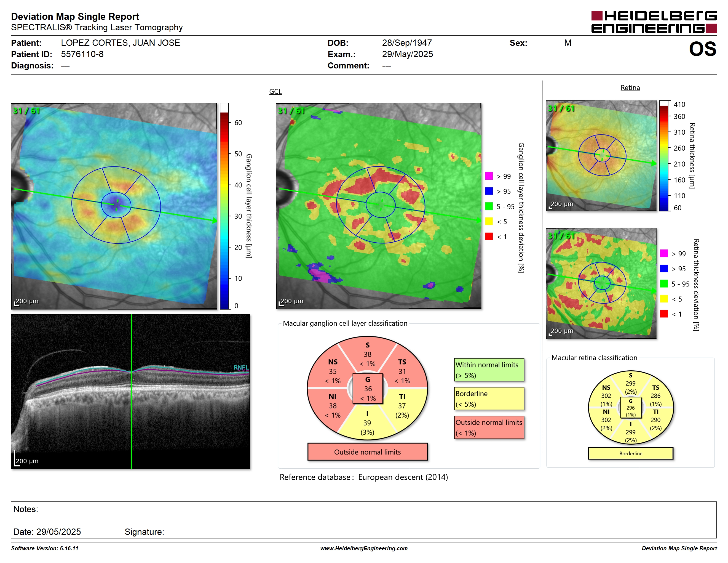Click the GCL heading link
This screenshot has width=728, height=563.
coord(275,91)
